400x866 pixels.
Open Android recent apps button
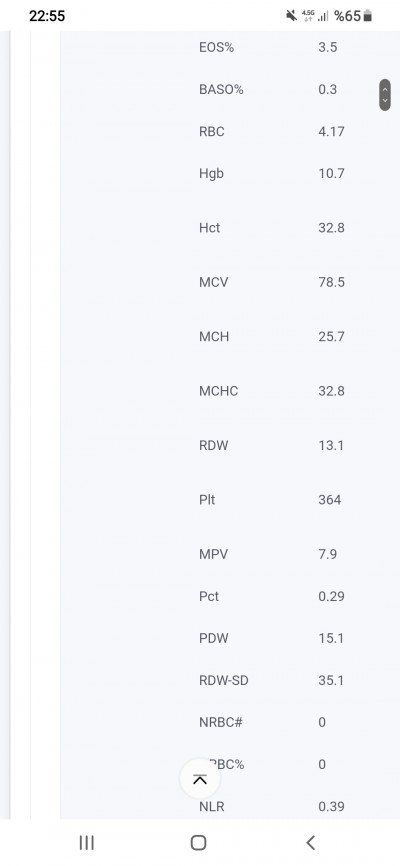coord(87,842)
